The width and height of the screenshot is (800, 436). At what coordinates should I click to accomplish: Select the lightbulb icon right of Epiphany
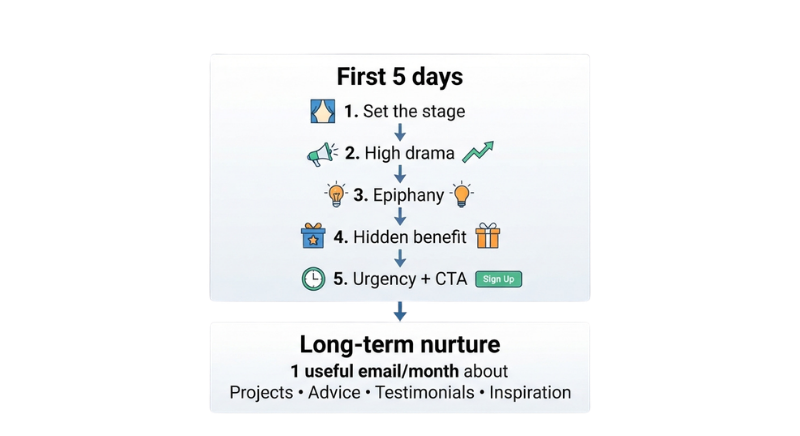[x=462, y=194]
